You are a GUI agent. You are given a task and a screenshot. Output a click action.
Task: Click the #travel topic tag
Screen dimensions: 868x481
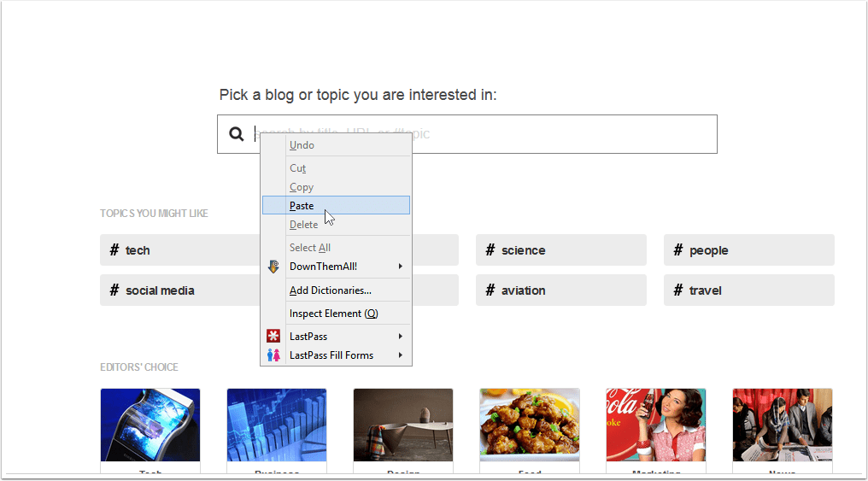point(748,290)
